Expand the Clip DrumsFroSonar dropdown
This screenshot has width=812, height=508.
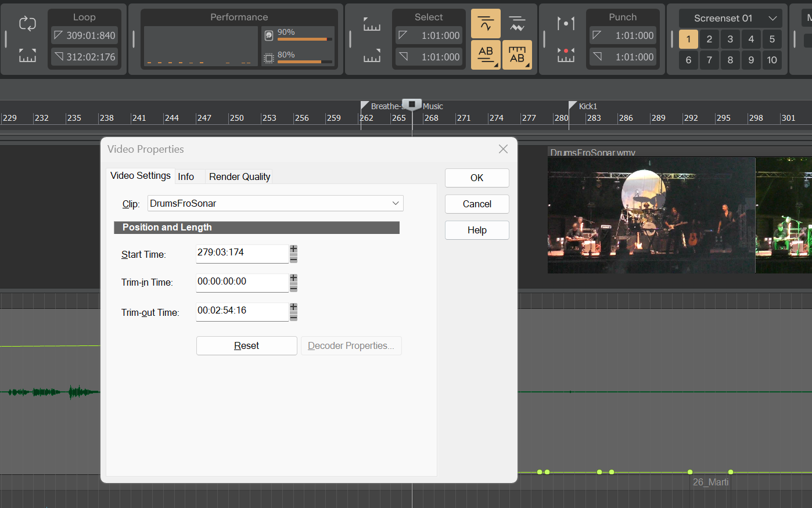[395, 203]
